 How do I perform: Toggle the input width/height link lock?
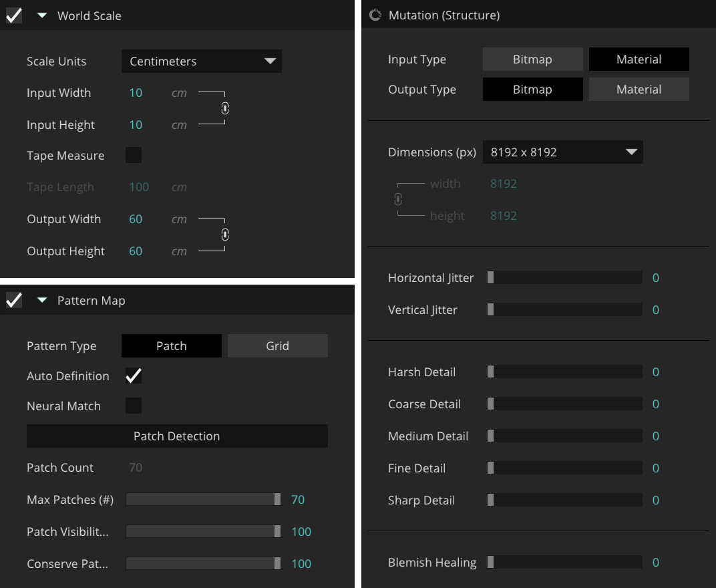224,108
